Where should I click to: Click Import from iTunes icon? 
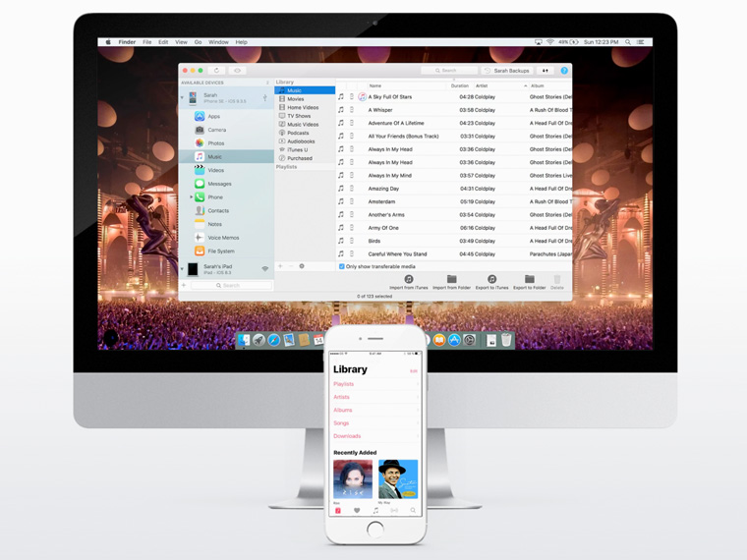click(x=408, y=279)
